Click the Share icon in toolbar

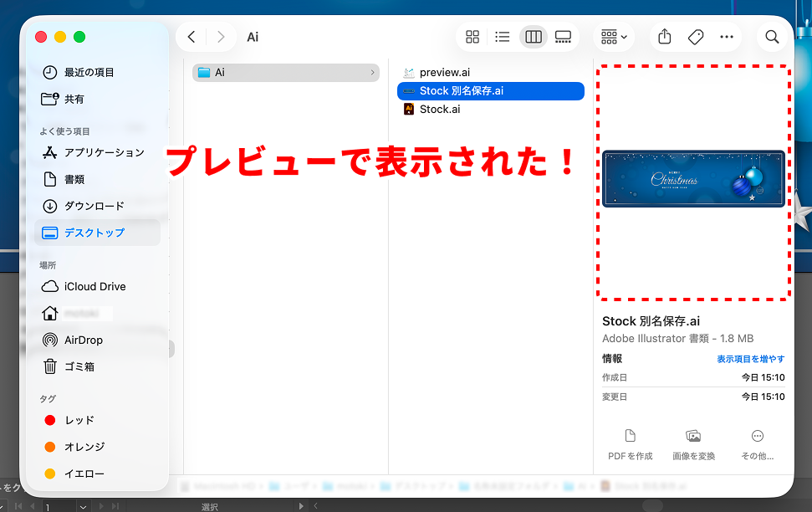click(x=665, y=37)
